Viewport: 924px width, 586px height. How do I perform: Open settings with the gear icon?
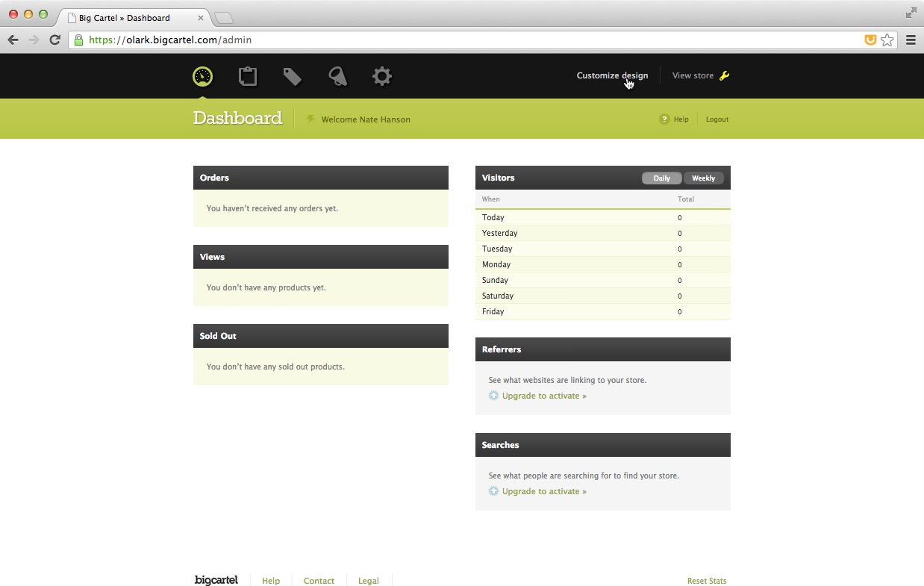coord(381,75)
